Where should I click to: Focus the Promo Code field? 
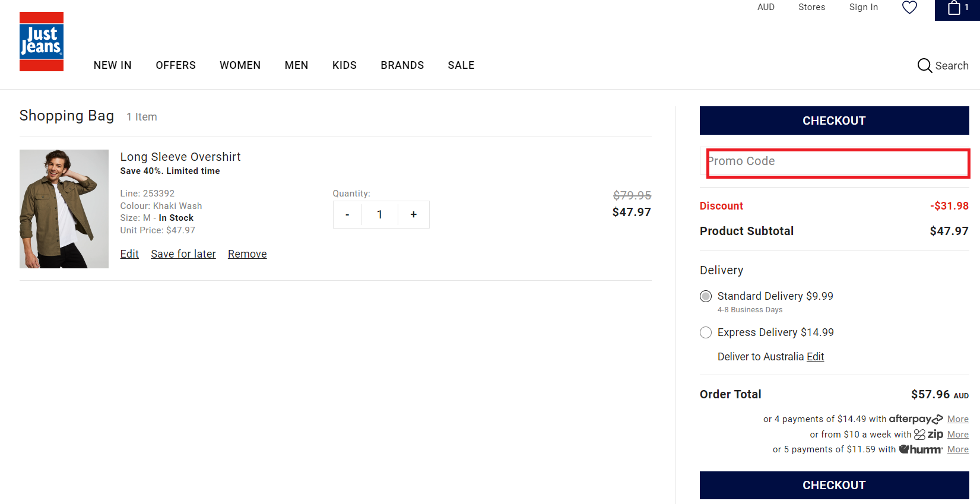[x=837, y=161]
